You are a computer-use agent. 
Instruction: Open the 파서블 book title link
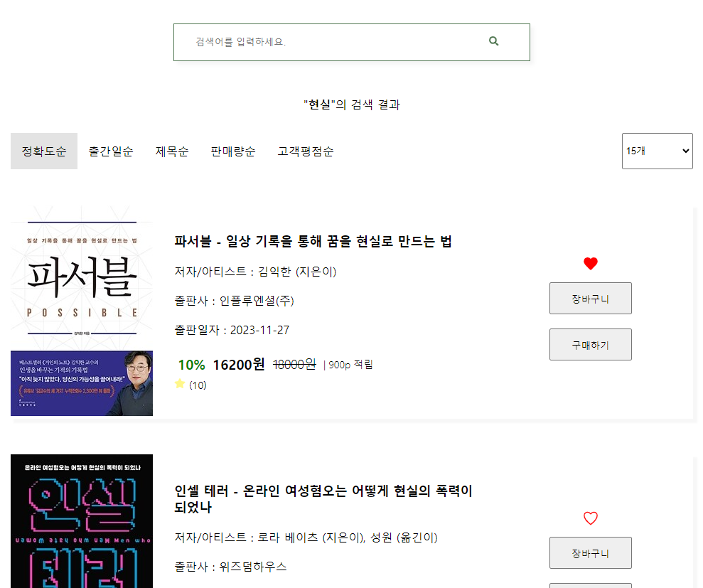tap(313, 241)
